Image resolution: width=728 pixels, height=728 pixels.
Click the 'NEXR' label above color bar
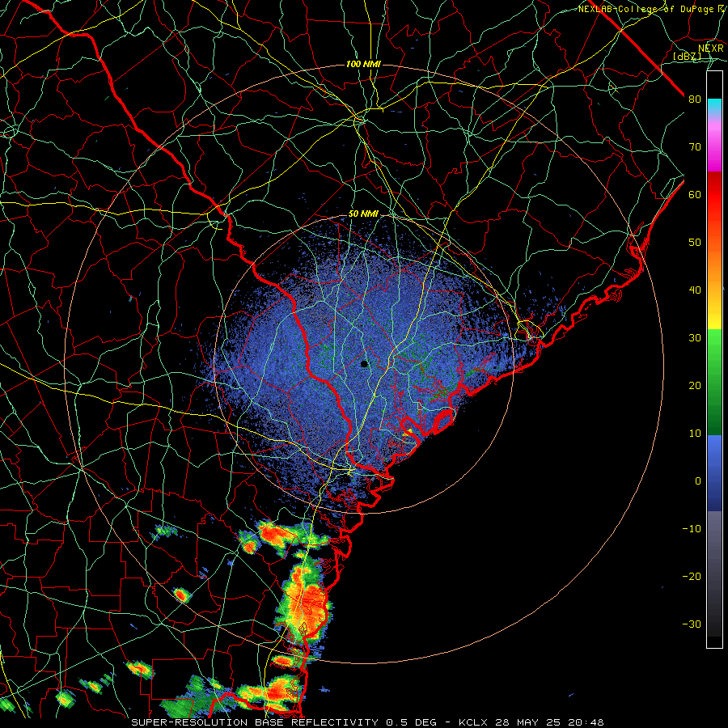[x=711, y=49]
